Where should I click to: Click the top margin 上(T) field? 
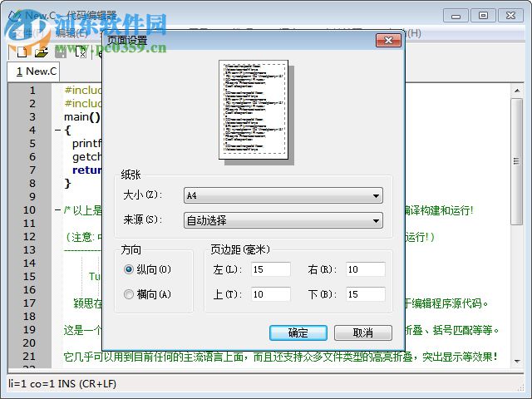coord(271,294)
